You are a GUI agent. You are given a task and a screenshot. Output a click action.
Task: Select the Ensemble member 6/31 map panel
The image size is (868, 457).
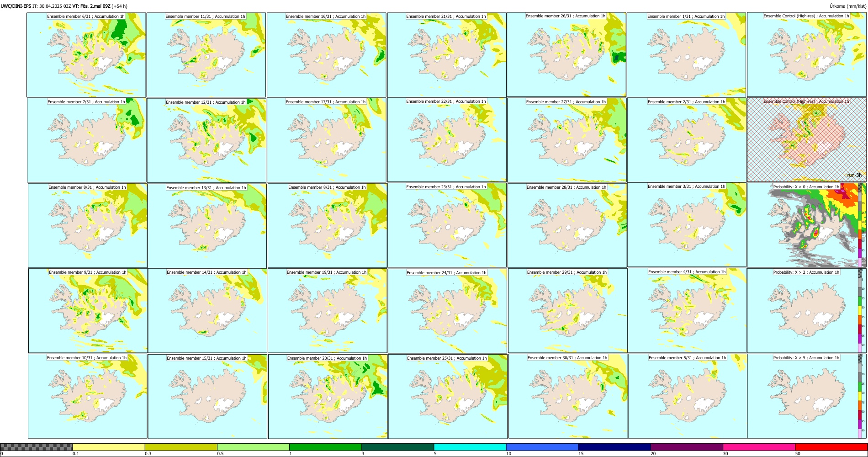coord(86,55)
